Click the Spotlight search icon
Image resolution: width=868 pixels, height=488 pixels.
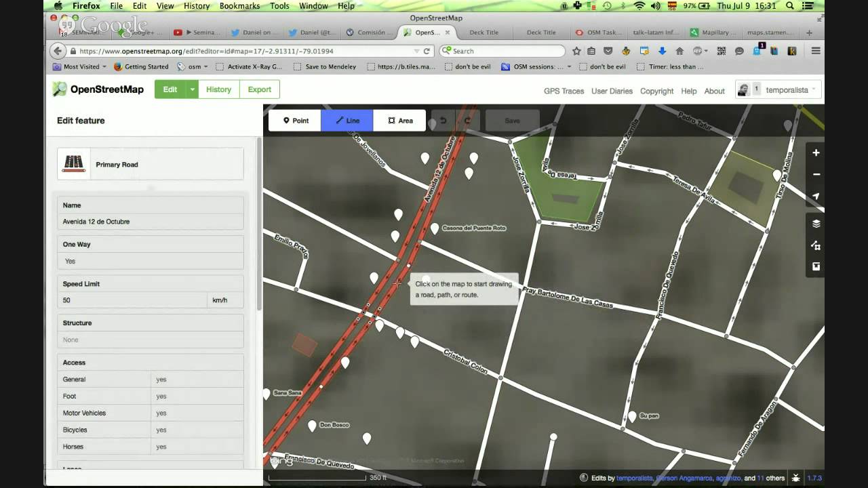click(790, 5)
